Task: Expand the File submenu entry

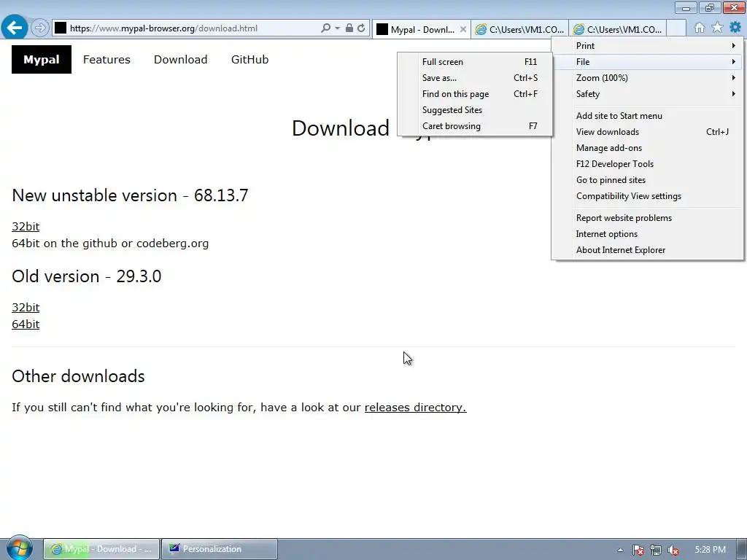Action: pyautogui.click(x=648, y=62)
